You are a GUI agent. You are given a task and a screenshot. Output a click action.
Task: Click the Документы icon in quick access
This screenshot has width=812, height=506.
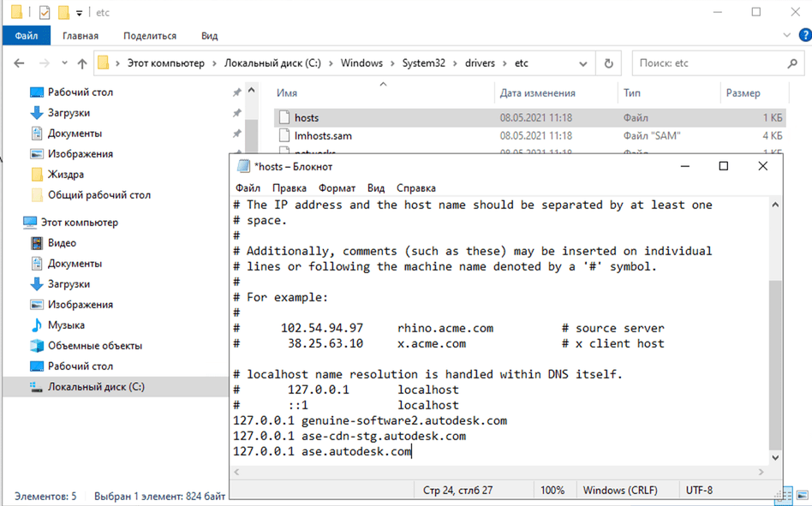[37, 134]
